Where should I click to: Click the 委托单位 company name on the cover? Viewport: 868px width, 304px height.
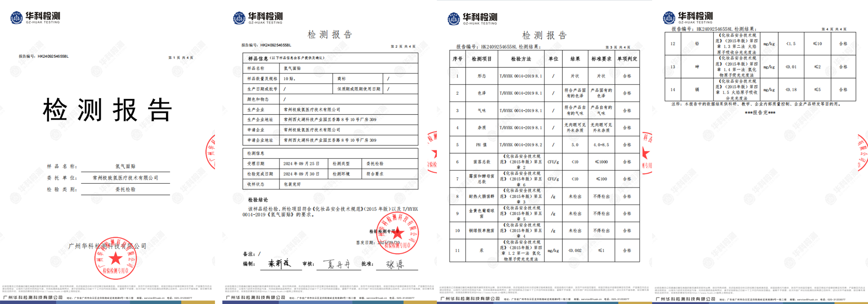click(125, 178)
